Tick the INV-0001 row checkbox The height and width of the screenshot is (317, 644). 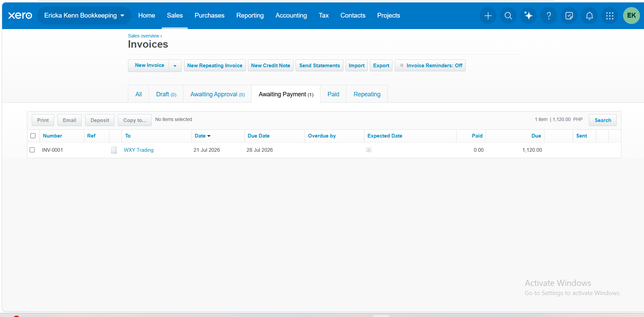[x=32, y=150]
